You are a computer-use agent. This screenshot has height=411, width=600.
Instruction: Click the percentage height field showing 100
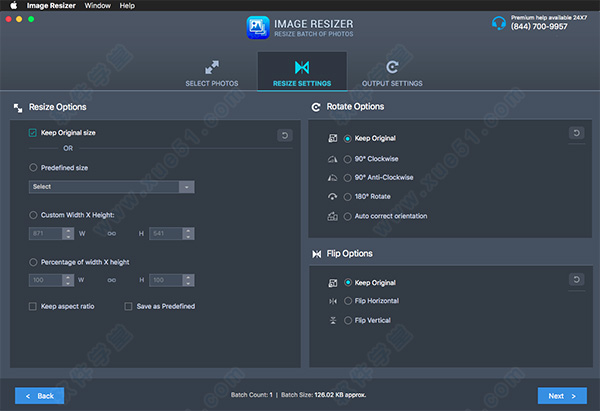tap(166, 280)
